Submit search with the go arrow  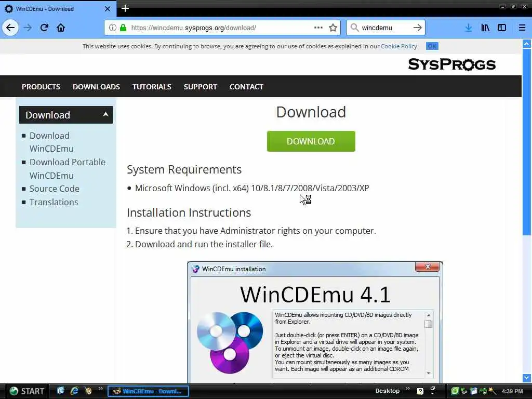click(x=418, y=28)
